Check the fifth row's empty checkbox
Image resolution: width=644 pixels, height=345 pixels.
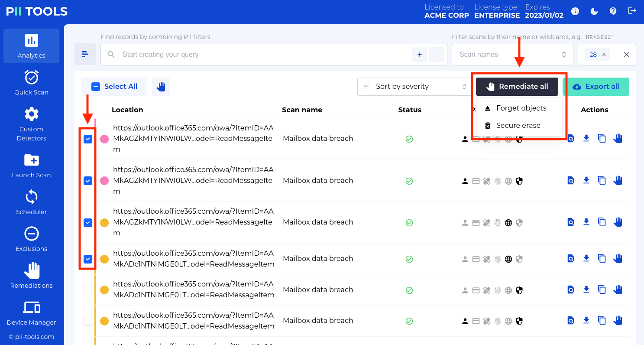[x=88, y=290]
